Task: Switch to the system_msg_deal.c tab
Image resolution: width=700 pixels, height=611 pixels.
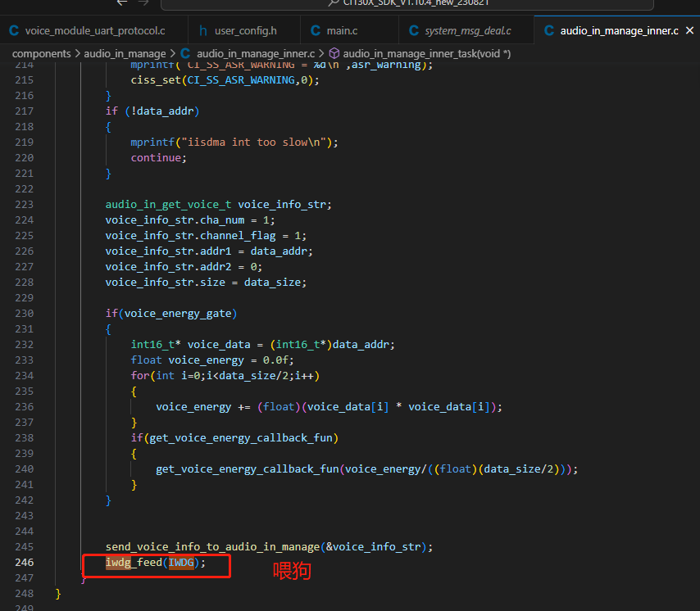Action: coord(467,31)
